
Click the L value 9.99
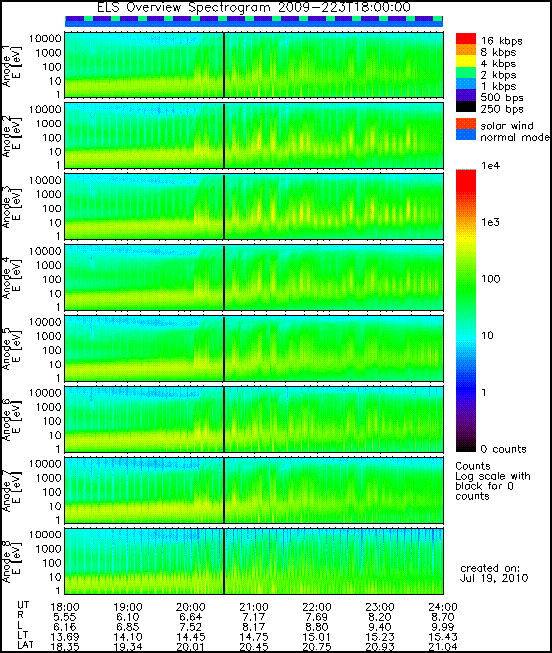pos(443,627)
